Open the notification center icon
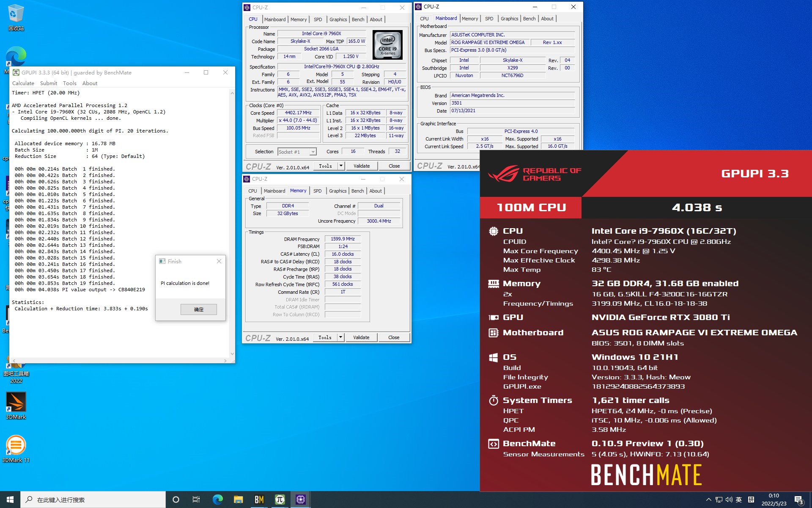The height and width of the screenshot is (508, 812). click(x=798, y=500)
